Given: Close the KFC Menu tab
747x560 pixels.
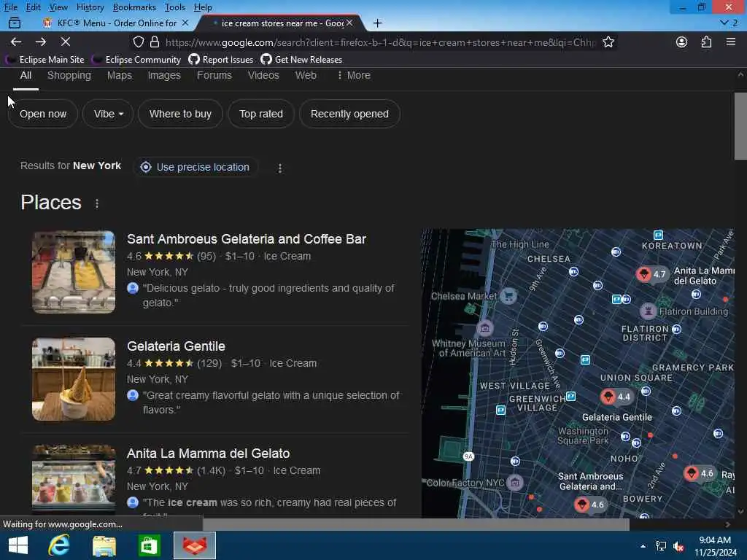Looking at the screenshot, I should [x=185, y=23].
